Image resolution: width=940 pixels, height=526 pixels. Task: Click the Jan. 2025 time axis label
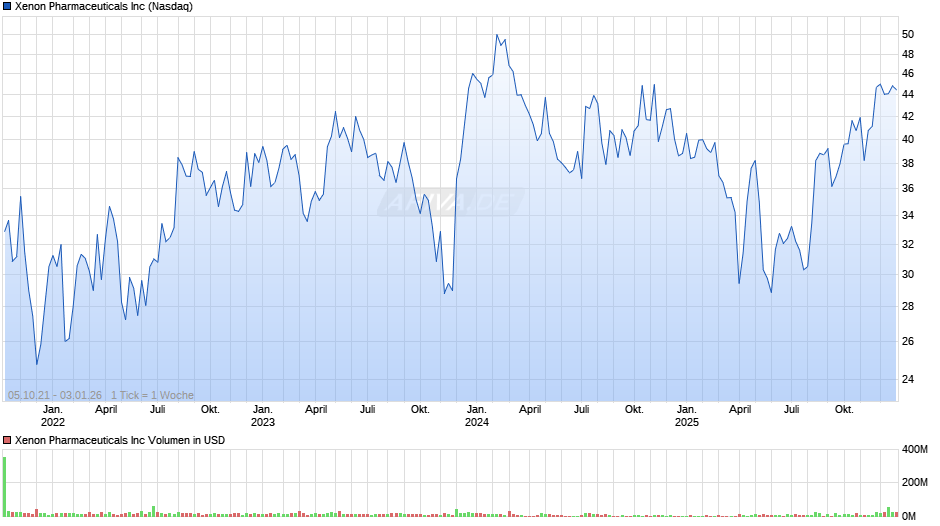click(686, 416)
